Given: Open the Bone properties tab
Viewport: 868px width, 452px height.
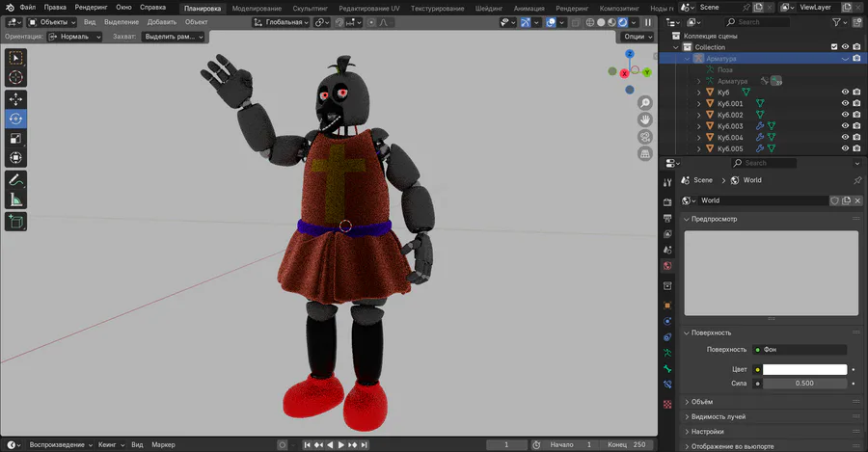Looking at the screenshot, I should [x=667, y=368].
